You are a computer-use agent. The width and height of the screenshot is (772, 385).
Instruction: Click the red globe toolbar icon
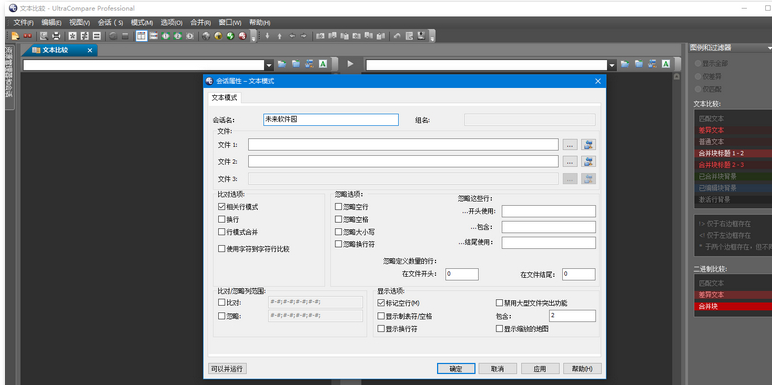(x=242, y=35)
